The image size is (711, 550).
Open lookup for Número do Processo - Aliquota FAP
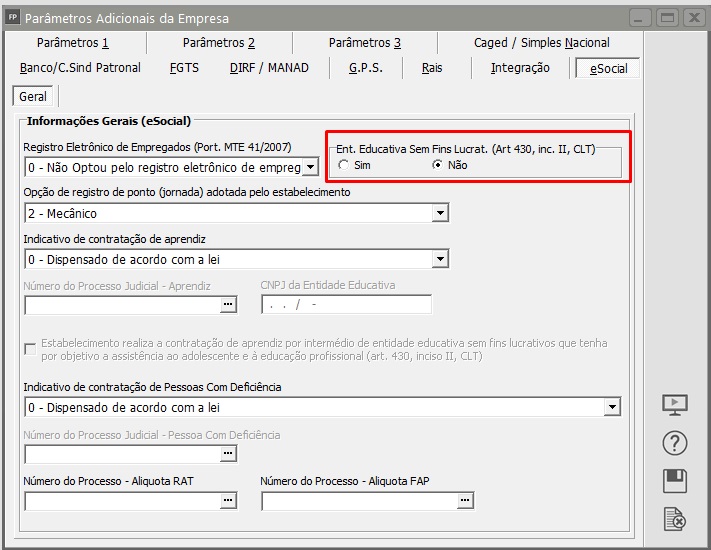(465, 501)
